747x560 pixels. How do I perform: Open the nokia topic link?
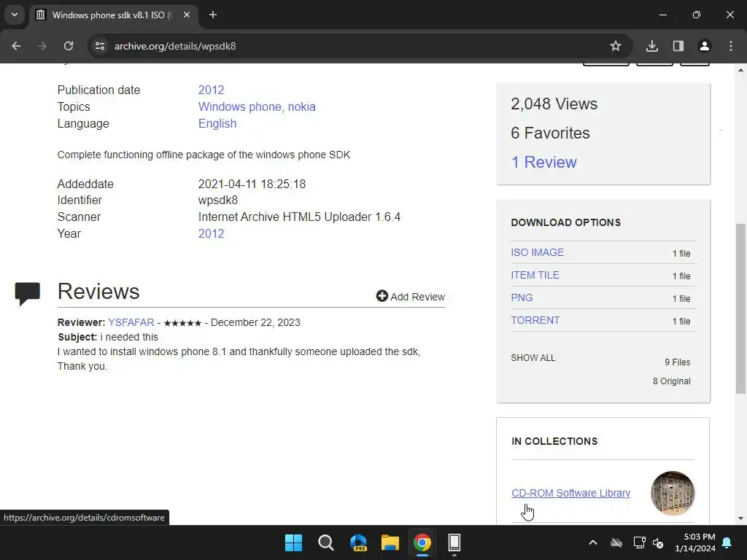pyautogui.click(x=301, y=106)
